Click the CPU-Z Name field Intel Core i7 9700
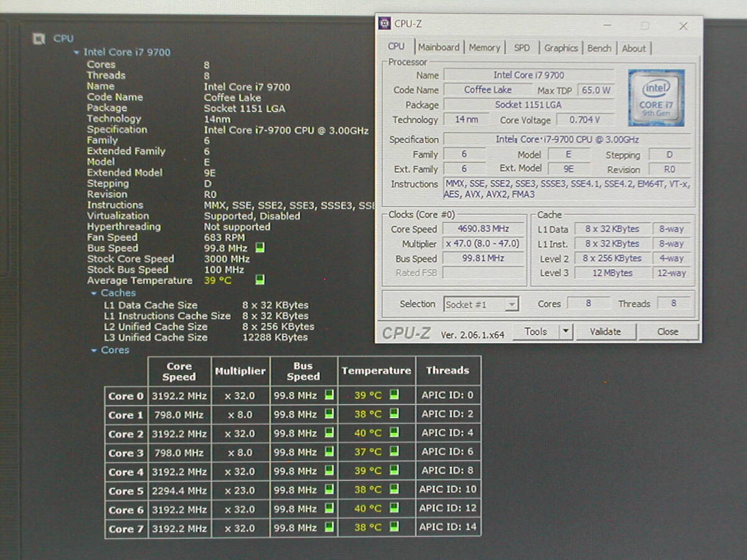Viewport: 747px width, 560px height. (529, 75)
